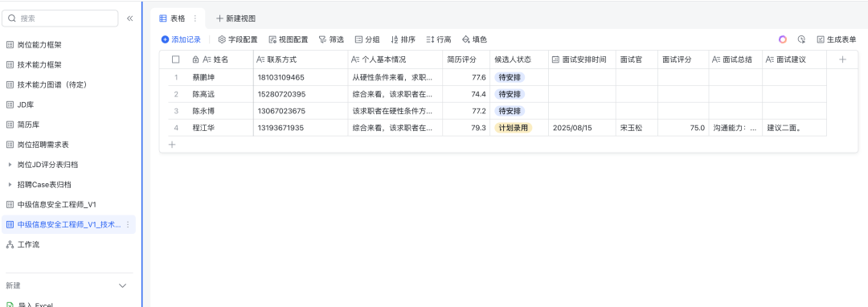Click the 面试官 column header
This screenshot has width=868, height=307.
point(637,59)
